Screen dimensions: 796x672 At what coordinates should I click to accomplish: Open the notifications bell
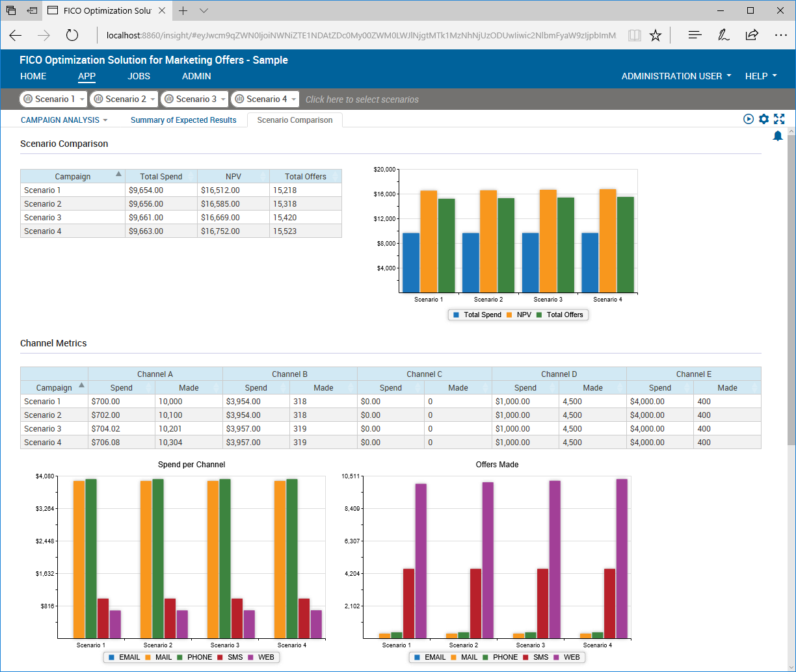click(778, 136)
